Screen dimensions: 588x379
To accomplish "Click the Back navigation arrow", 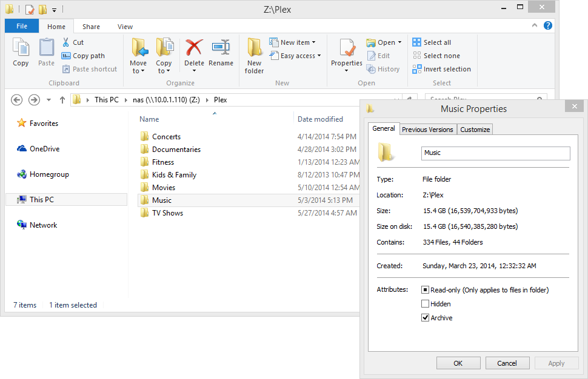I will coord(16,100).
